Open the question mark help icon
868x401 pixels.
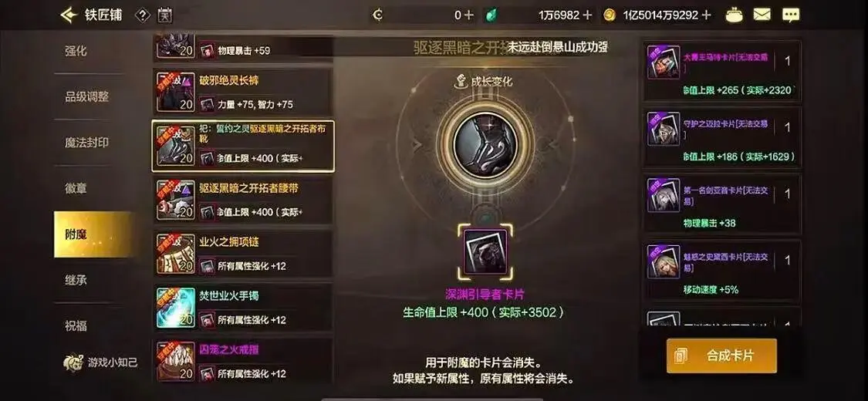pos(143,15)
